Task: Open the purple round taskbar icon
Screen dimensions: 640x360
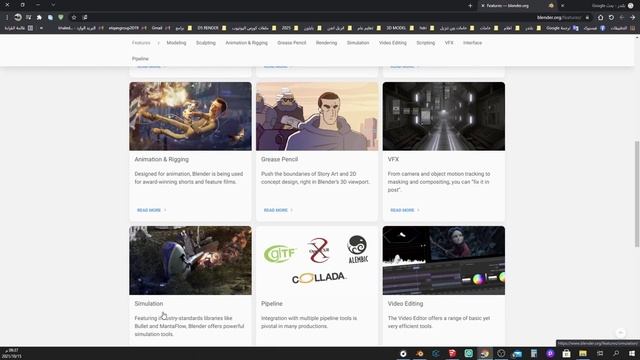Action: [x=550, y=353]
